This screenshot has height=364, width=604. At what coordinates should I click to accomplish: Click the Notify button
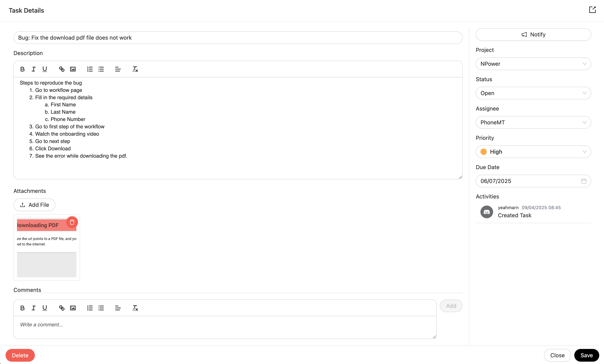point(533,35)
